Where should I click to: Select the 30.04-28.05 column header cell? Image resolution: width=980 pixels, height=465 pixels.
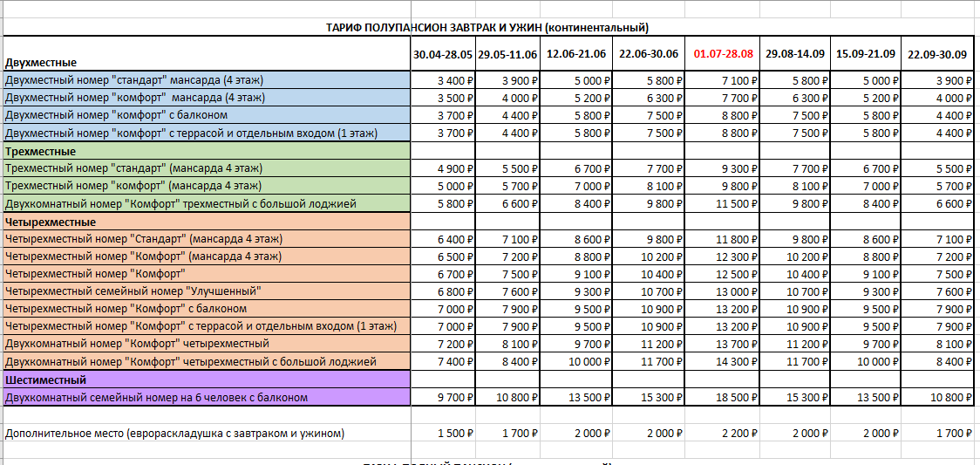(x=442, y=54)
